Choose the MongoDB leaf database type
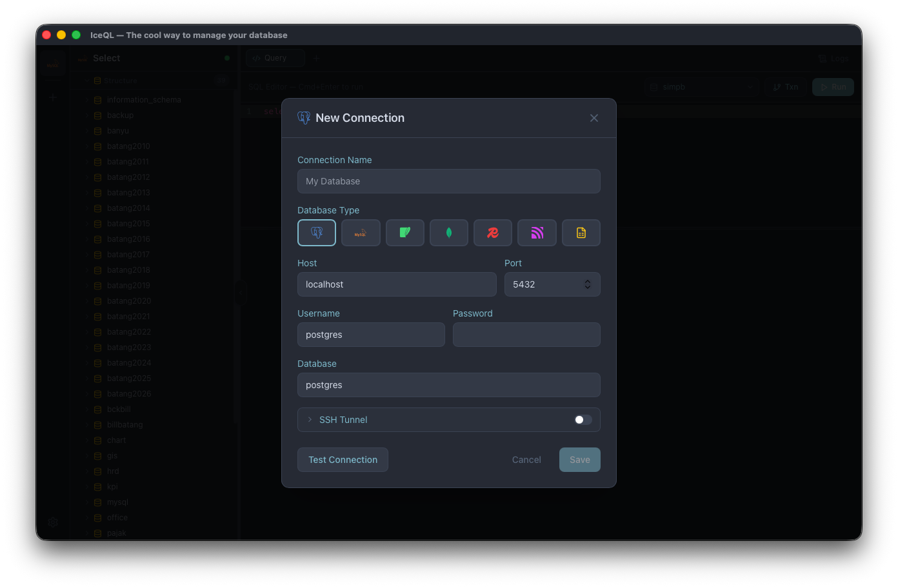Screen dimensions: 898x588 (x=449, y=233)
